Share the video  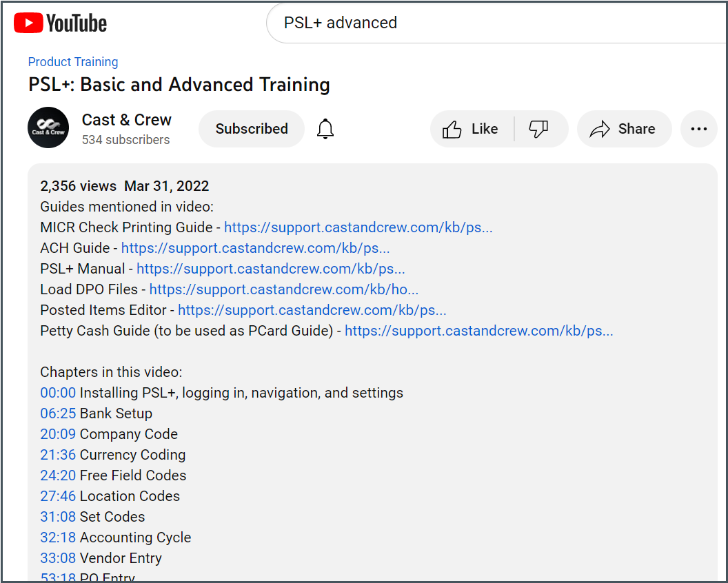click(x=624, y=129)
